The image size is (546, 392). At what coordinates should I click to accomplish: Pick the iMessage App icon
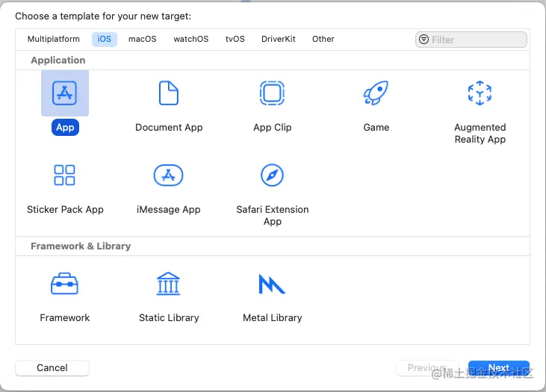point(168,175)
